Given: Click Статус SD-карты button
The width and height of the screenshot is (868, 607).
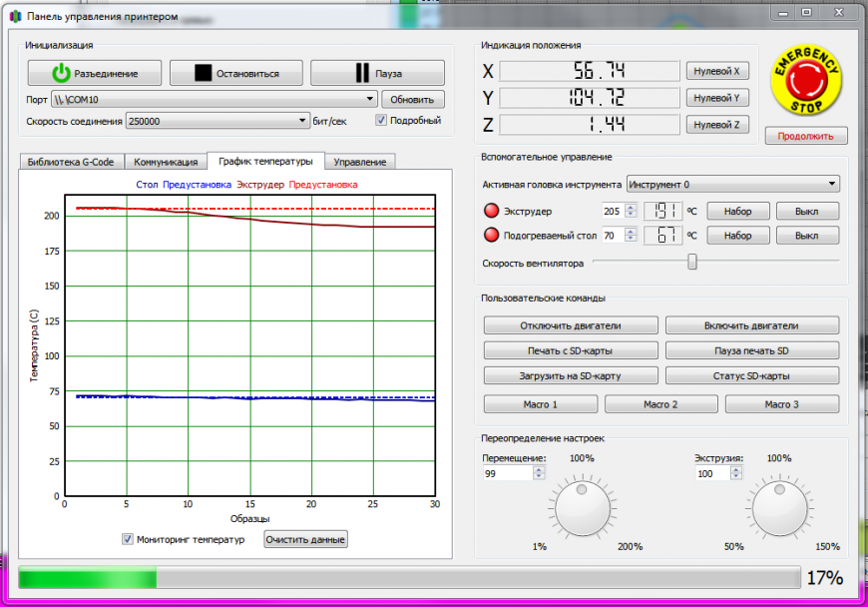Looking at the screenshot, I should click(751, 375).
